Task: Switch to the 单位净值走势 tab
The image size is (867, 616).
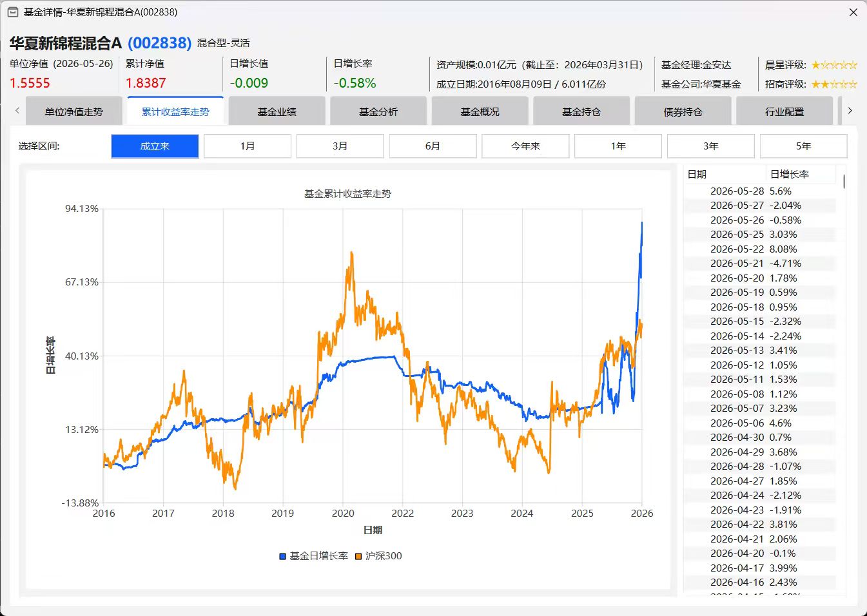Action: click(73, 111)
